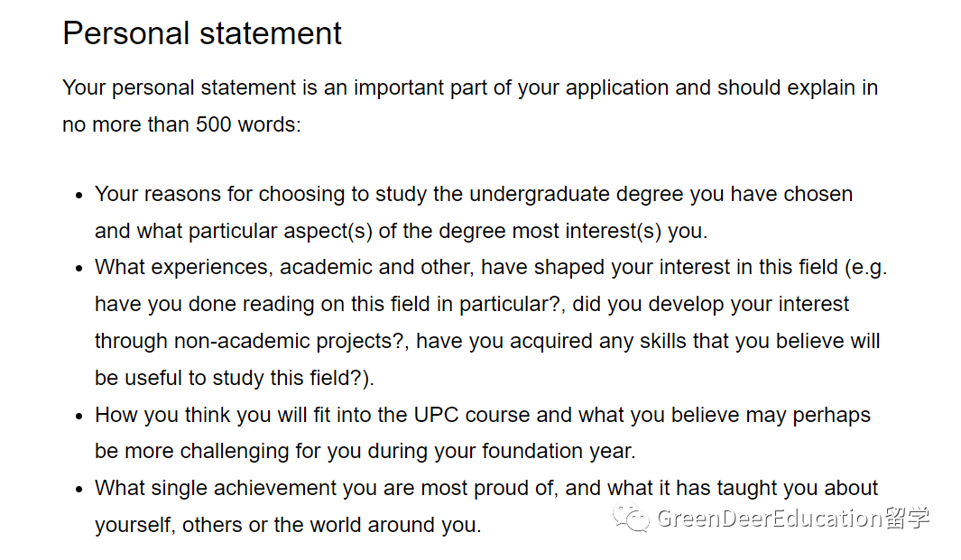Click the '500 words' text in intro
This screenshot has height=560, width=961.
click(245, 124)
